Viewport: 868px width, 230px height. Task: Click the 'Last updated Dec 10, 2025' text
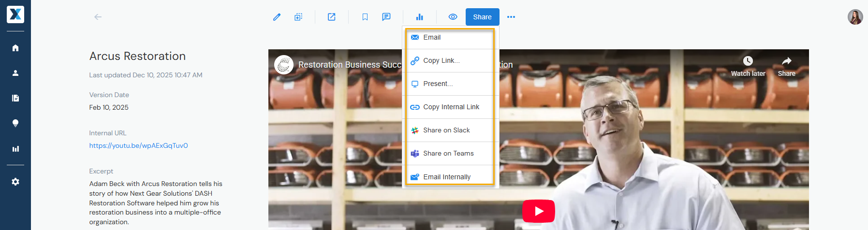point(146,75)
